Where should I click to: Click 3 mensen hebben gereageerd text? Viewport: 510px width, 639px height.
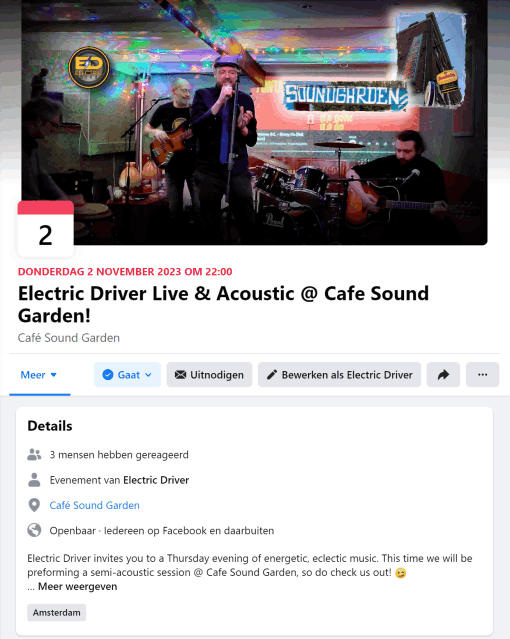(x=119, y=454)
